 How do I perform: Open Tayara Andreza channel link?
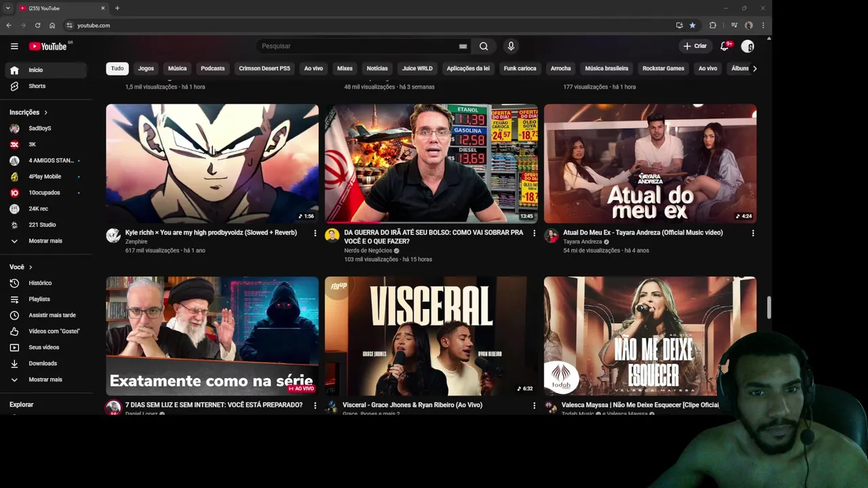[583, 241]
